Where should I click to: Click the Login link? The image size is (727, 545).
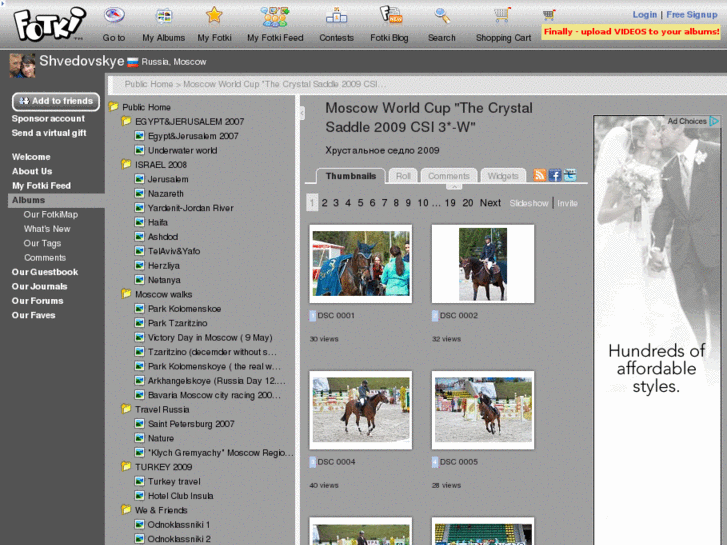[x=644, y=14]
